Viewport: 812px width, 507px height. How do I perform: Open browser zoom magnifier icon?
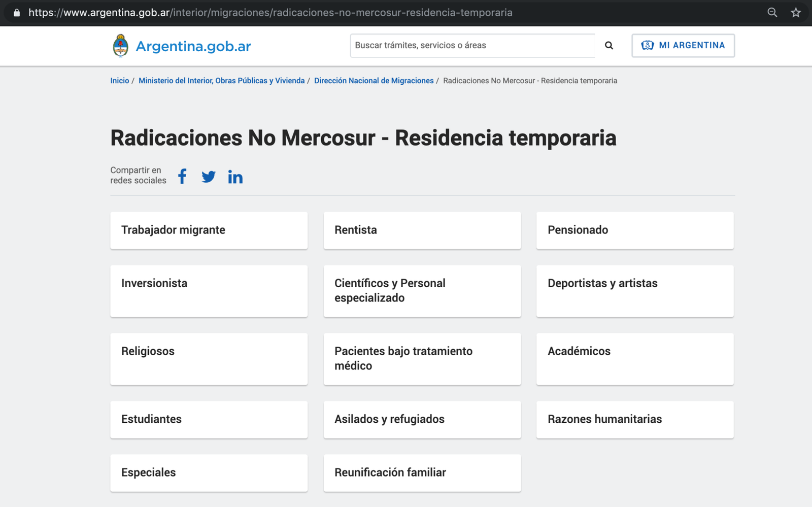click(x=772, y=13)
